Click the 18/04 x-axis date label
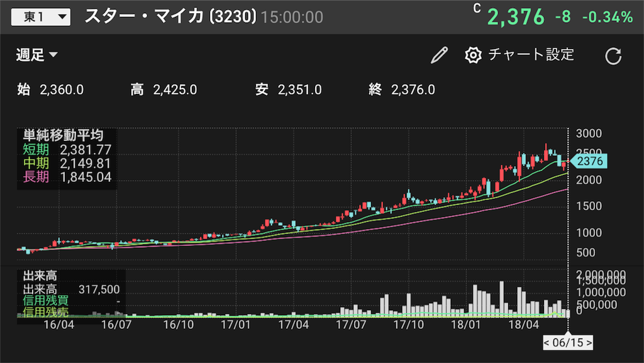644x363 pixels. pos(524,325)
